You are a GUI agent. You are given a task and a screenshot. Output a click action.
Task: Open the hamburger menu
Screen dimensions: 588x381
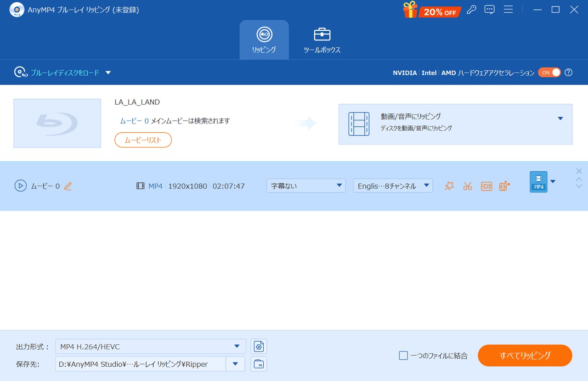pyautogui.click(x=508, y=10)
